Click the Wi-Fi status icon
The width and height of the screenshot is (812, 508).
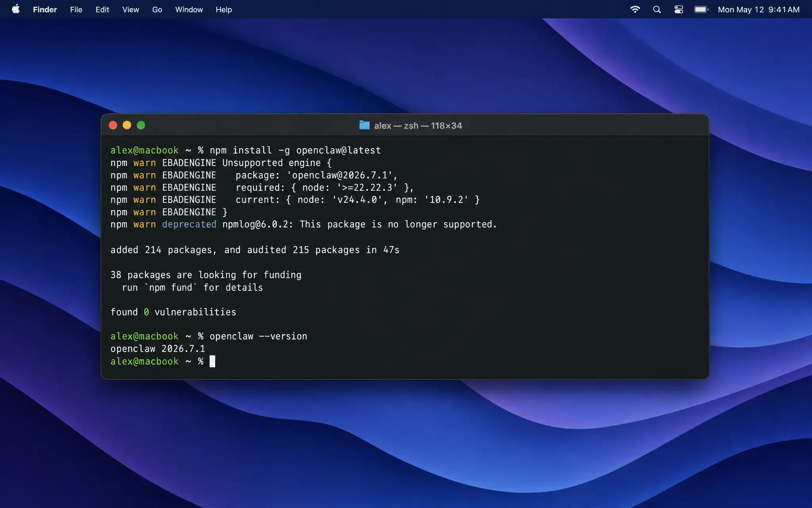pyautogui.click(x=635, y=10)
